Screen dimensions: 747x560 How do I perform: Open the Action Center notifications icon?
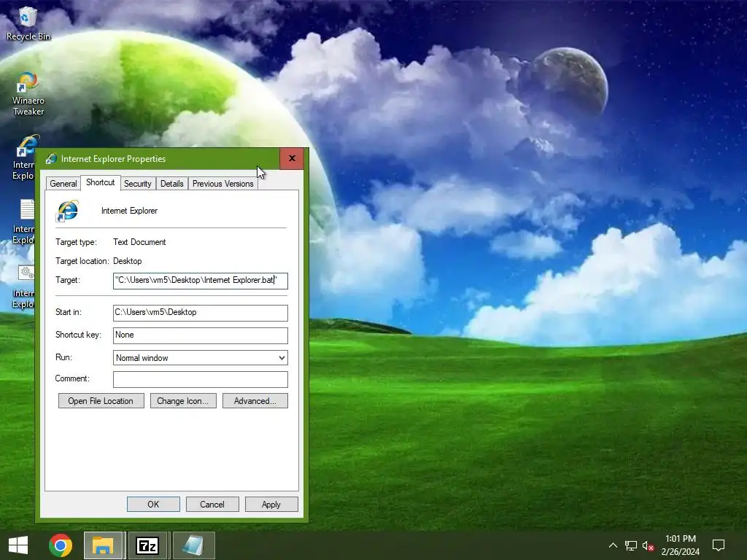point(719,545)
